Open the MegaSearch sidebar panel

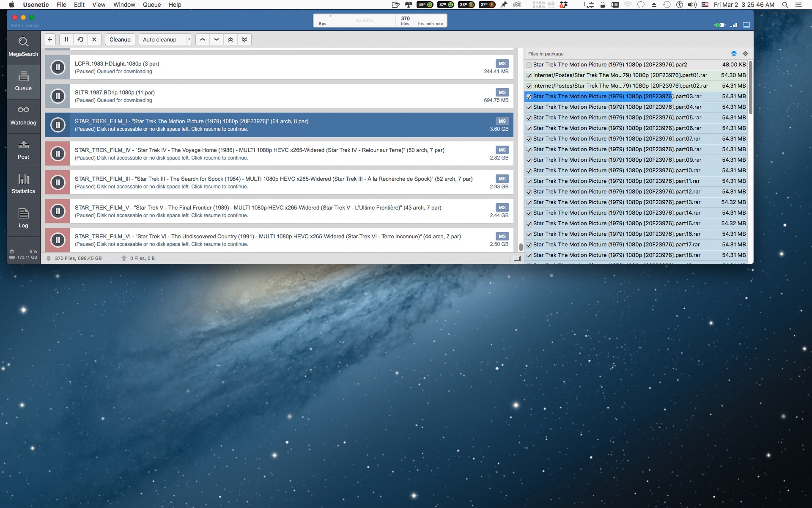(23, 47)
